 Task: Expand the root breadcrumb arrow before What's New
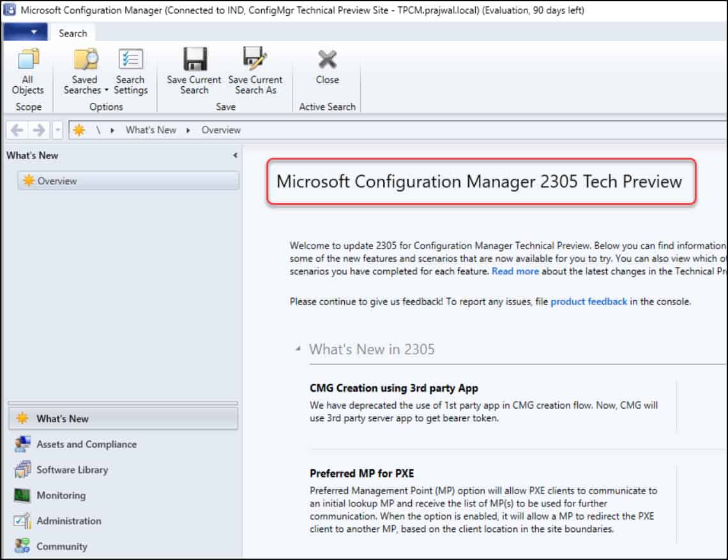point(112,130)
